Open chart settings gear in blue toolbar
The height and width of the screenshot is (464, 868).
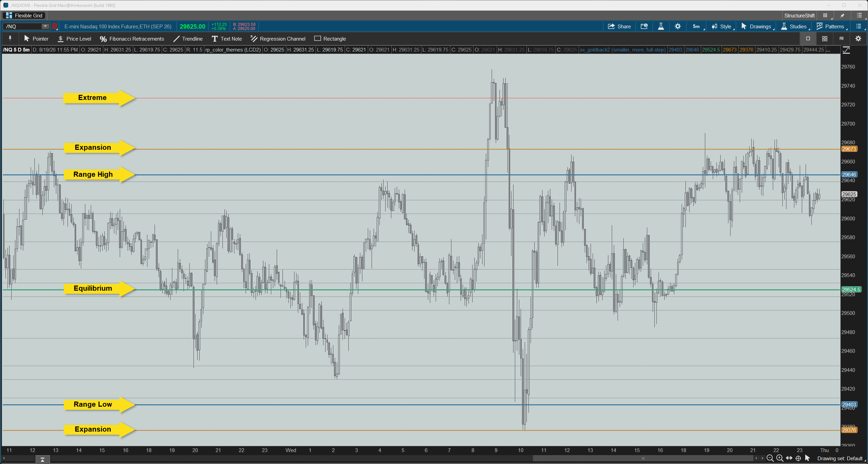coord(678,26)
